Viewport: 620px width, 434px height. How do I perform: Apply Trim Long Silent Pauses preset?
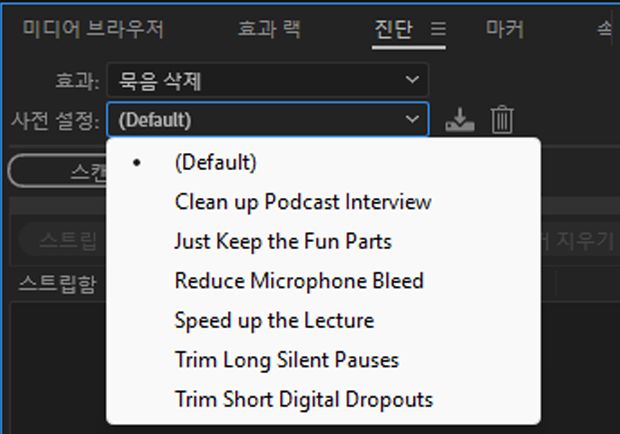pyautogui.click(x=323, y=360)
